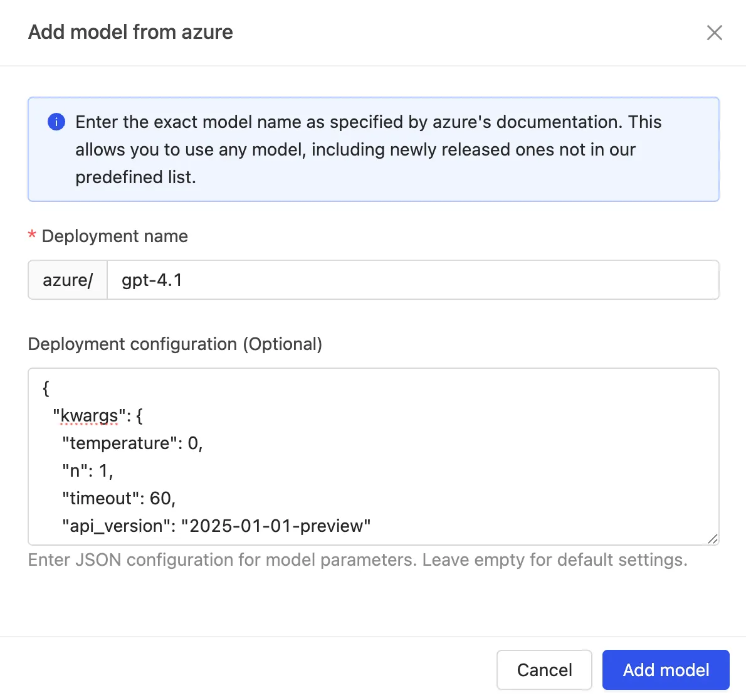Click the JSON helper text below the textarea
This screenshot has width=746, height=700.
pyautogui.click(x=357, y=559)
